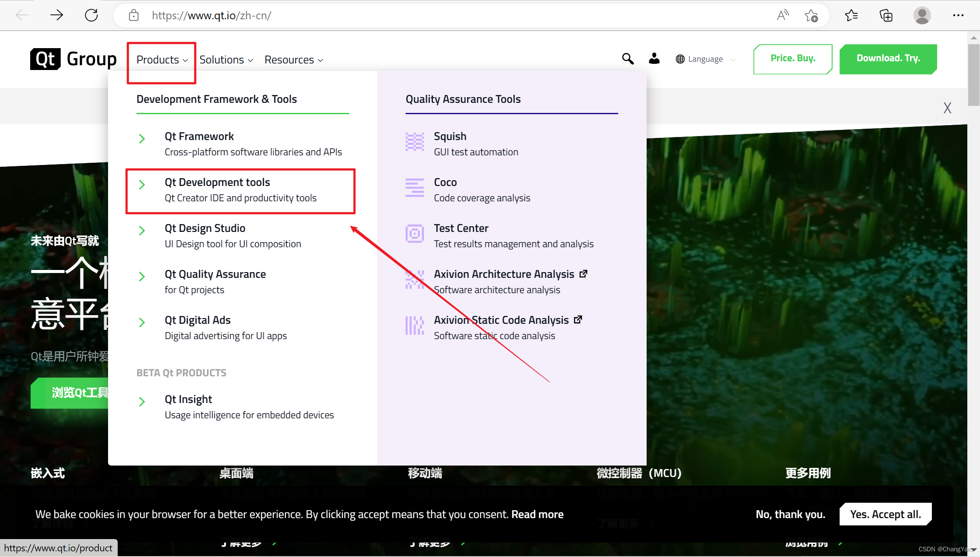Click the Axivion Architecture Analysis icon
This screenshot has width=980, height=557.
pos(414,280)
